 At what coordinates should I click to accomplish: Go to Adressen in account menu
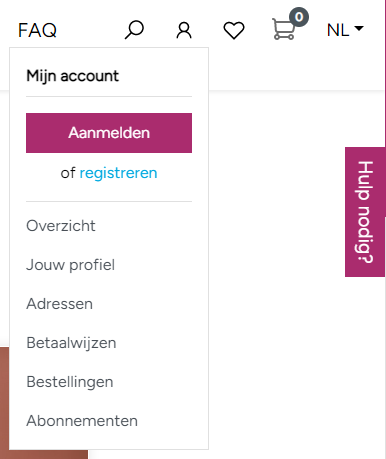(60, 304)
